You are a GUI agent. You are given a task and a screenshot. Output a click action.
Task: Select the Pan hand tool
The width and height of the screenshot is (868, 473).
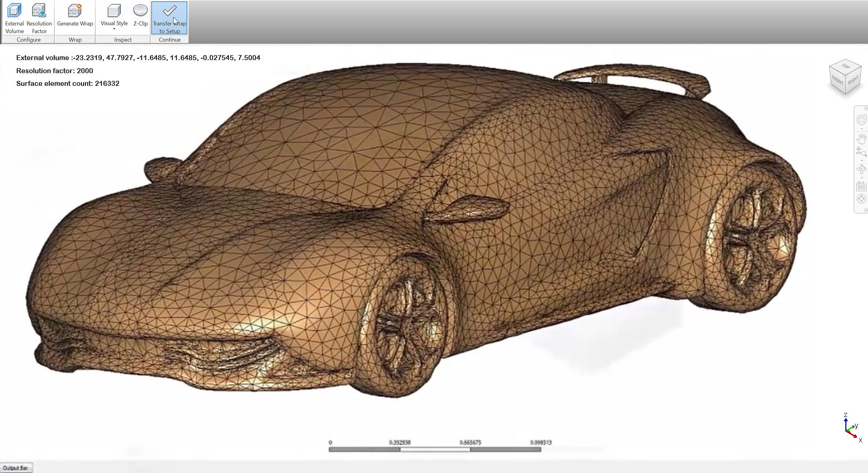click(861, 138)
